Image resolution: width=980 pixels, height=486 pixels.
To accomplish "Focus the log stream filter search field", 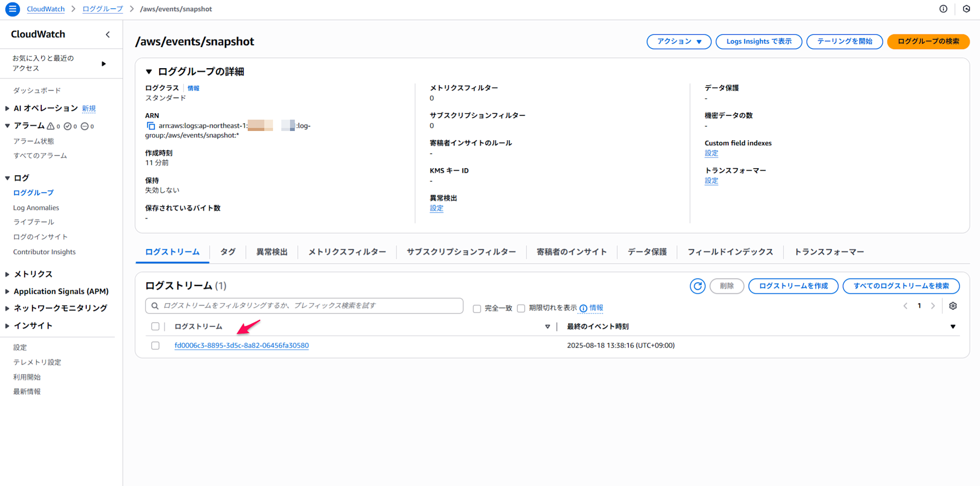I will coord(304,306).
